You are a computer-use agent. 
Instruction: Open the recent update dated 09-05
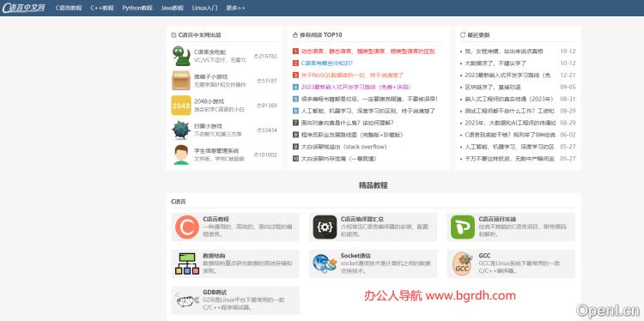click(x=493, y=87)
